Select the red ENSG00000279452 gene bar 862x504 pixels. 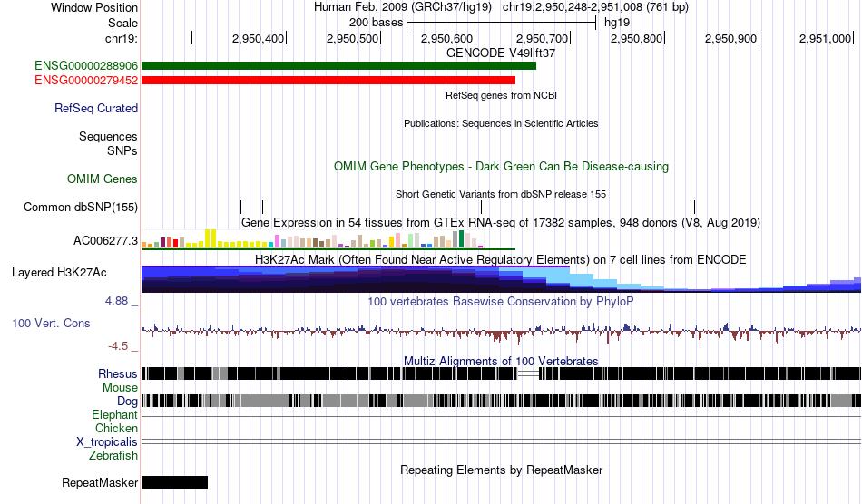(328, 80)
